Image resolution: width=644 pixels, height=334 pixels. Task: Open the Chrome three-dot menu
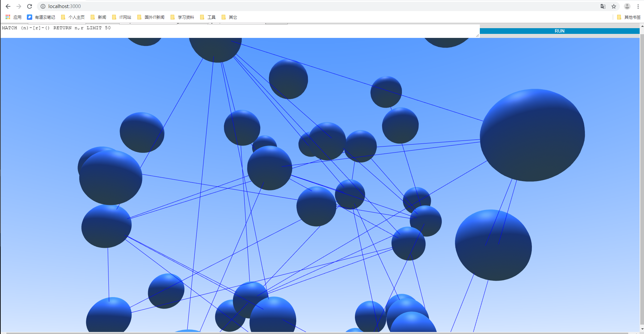click(638, 6)
